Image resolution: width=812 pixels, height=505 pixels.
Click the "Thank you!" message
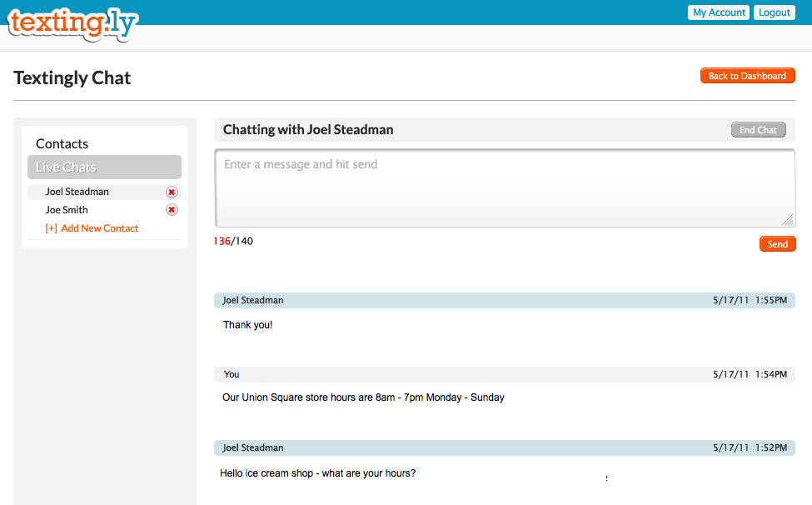tap(247, 325)
